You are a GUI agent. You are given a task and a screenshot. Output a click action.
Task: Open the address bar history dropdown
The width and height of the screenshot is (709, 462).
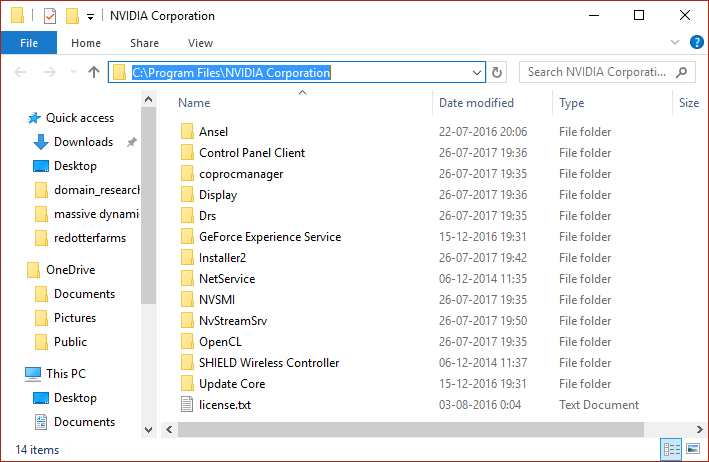[478, 72]
